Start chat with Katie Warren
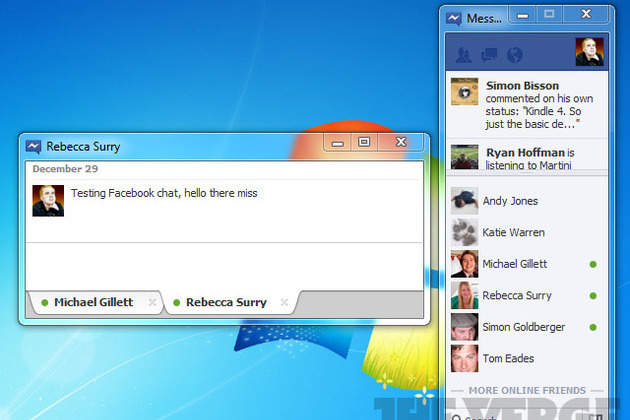 (x=513, y=232)
